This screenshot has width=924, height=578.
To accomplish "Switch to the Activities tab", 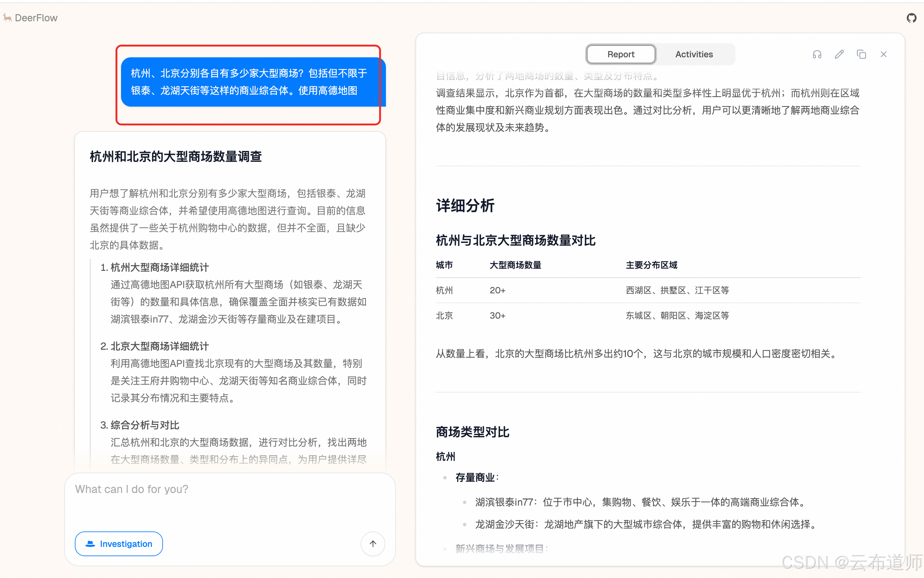I will [x=694, y=54].
